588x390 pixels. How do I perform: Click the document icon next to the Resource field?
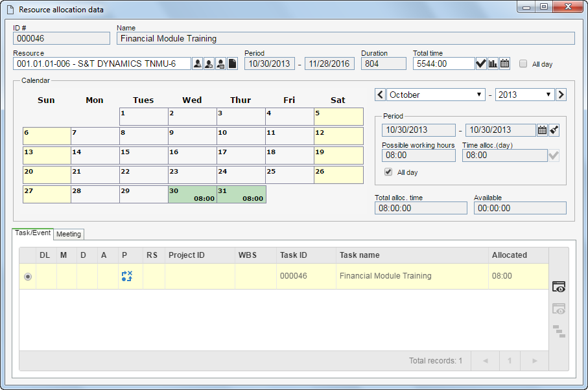pyautogui.click(x=232, y=63)
